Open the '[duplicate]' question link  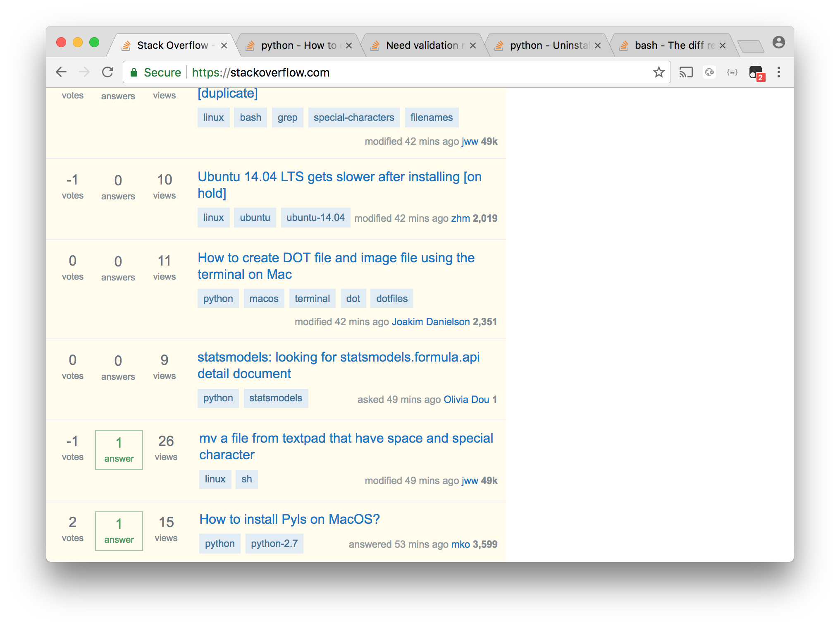(228, 93)
